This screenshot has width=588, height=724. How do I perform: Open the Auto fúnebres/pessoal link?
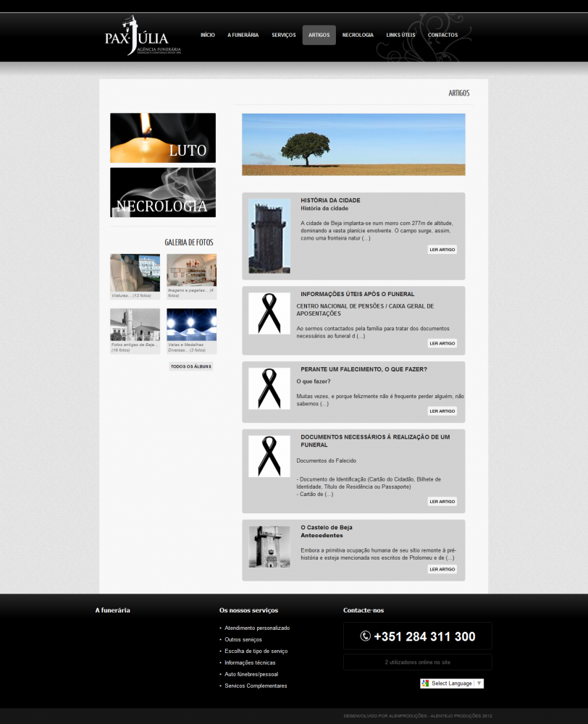pos(251,674)
